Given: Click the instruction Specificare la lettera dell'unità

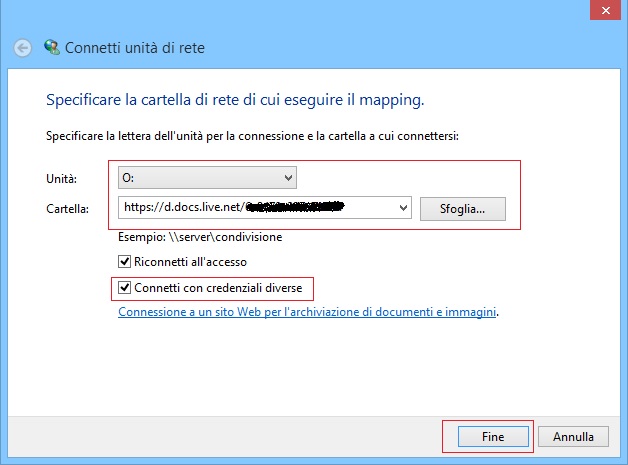Looking at the screenshot, I should coord(252,136).
